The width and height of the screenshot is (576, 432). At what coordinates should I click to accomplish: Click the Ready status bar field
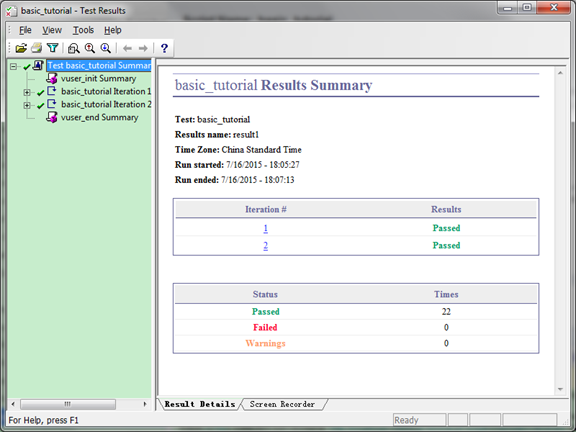(x=419, y=420)
